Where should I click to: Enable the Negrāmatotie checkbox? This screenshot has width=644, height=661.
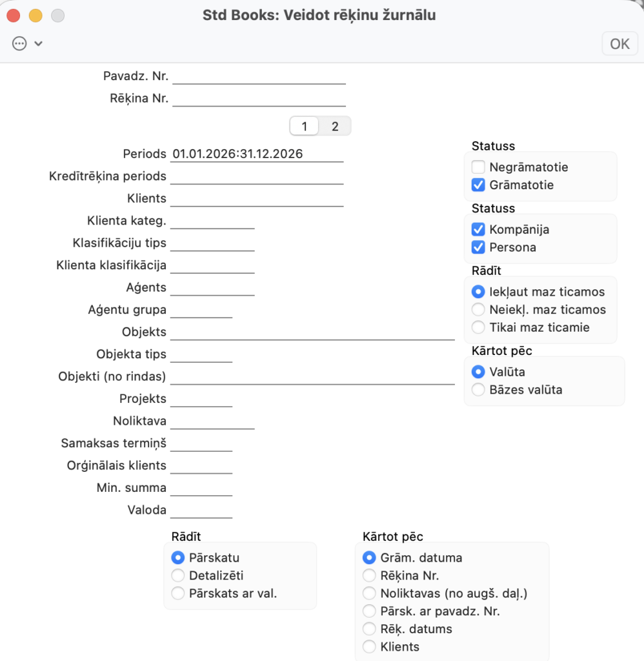(x=478, y=167)
